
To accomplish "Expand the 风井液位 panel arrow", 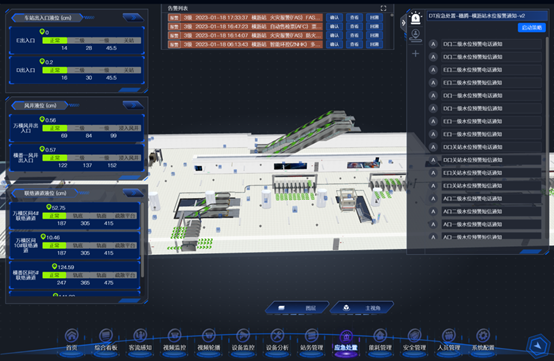I will click(x=133, y=105).
